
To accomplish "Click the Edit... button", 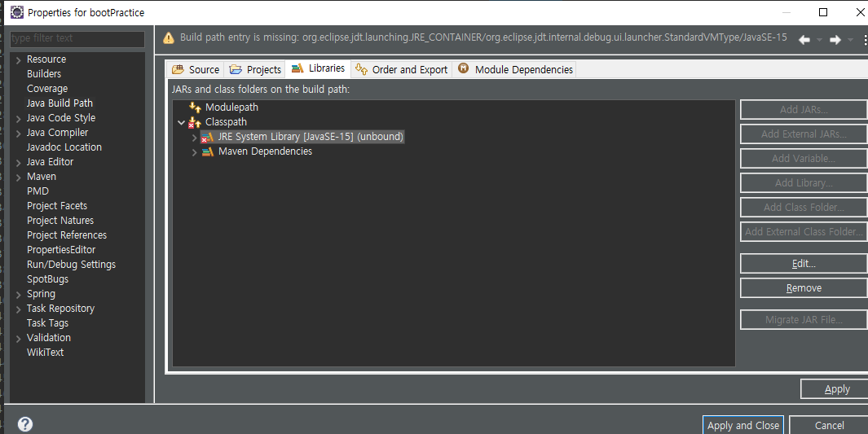I will click(x=804, y=264).
